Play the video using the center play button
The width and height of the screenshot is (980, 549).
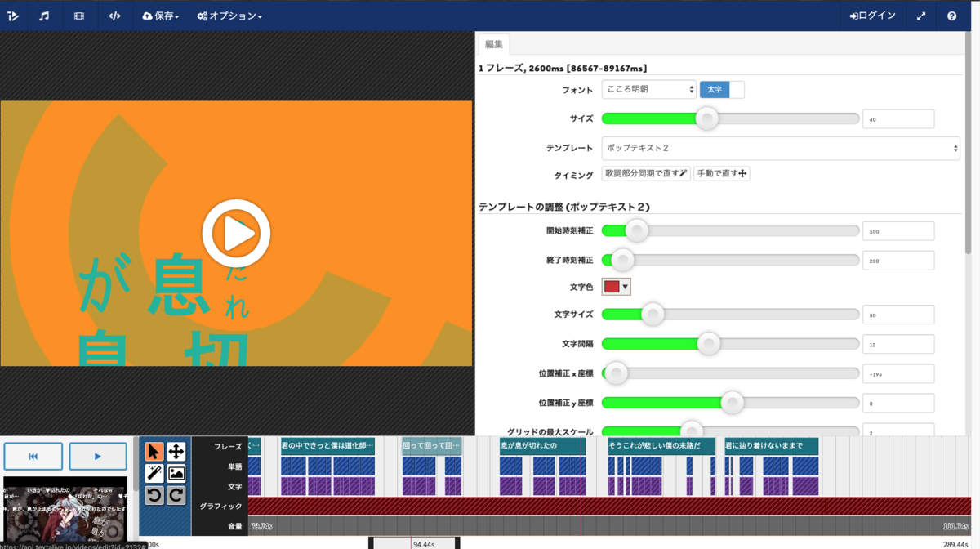coord(236,234)
